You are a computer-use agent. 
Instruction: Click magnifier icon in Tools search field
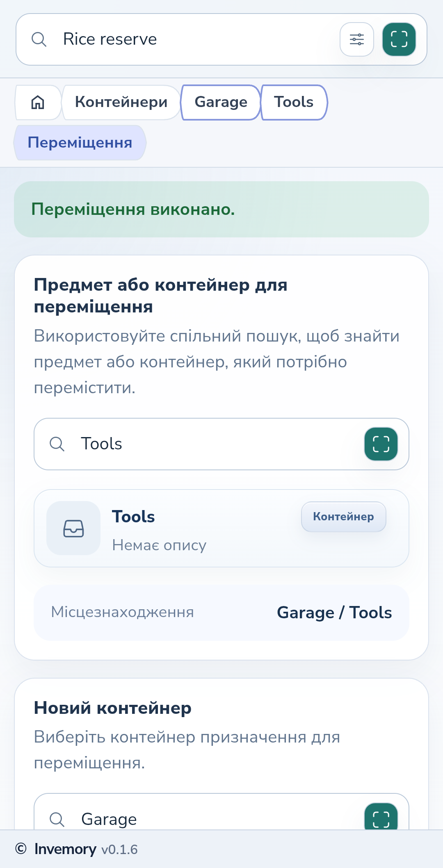(57, 444)
